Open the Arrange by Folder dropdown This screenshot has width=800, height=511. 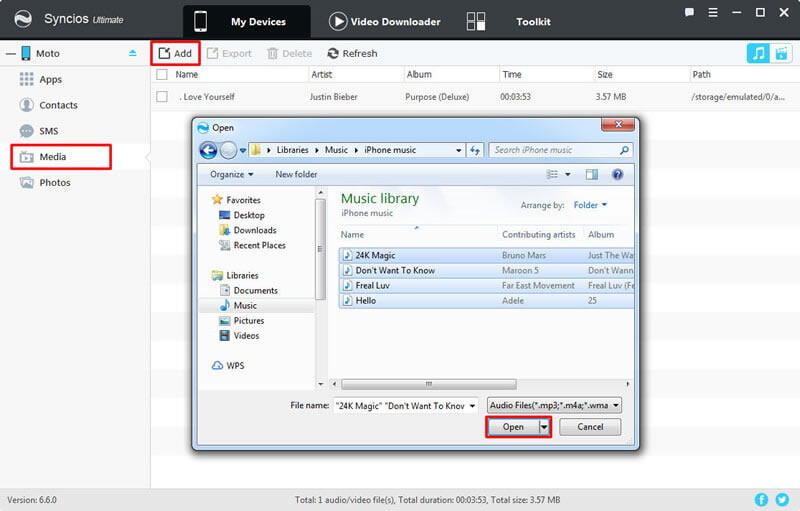click(x=591, y=205)
